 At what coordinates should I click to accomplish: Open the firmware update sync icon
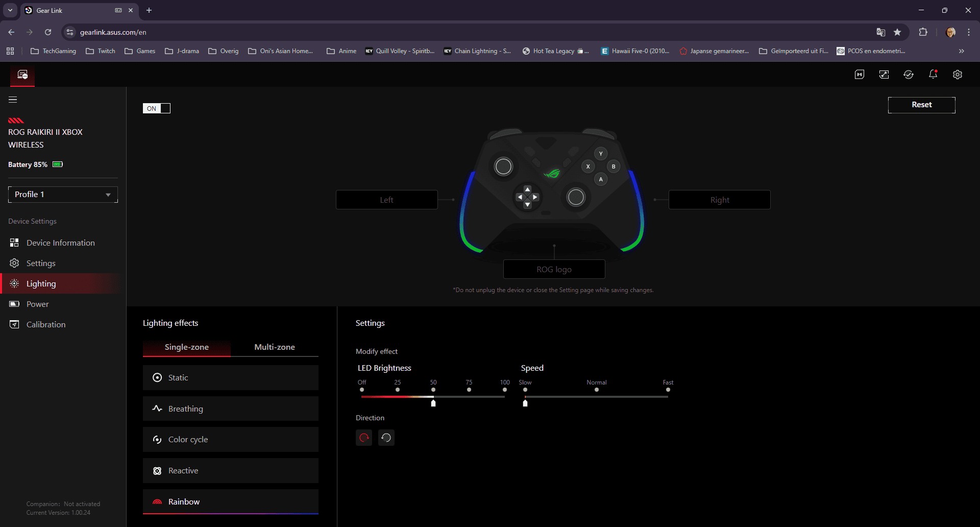[x=908, y=75]
